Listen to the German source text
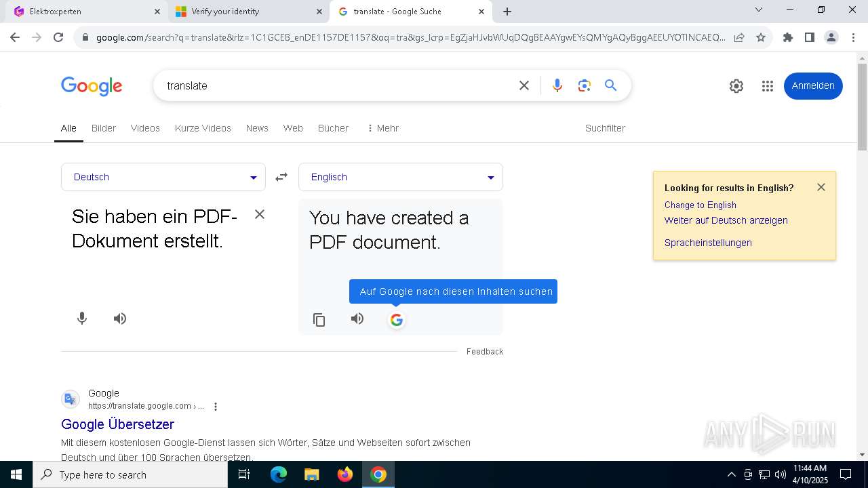Viewport: 868px width, 488px height. (120, 319)
